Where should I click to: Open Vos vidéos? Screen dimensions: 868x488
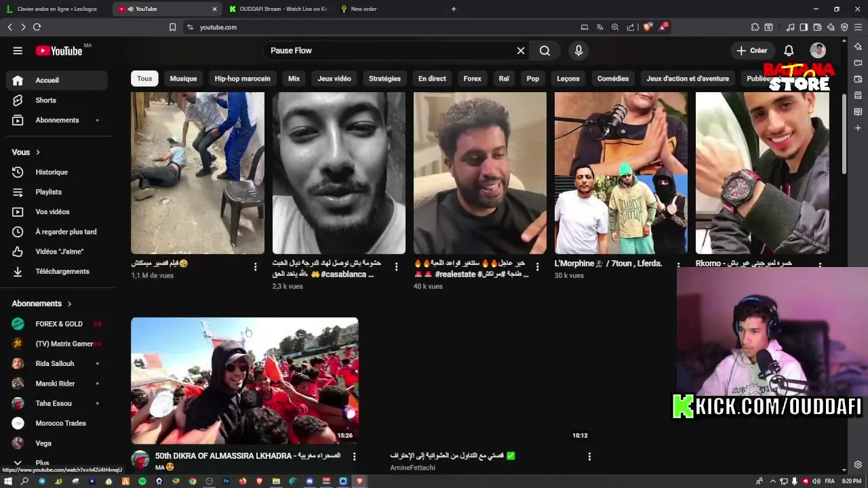[57, 211]
